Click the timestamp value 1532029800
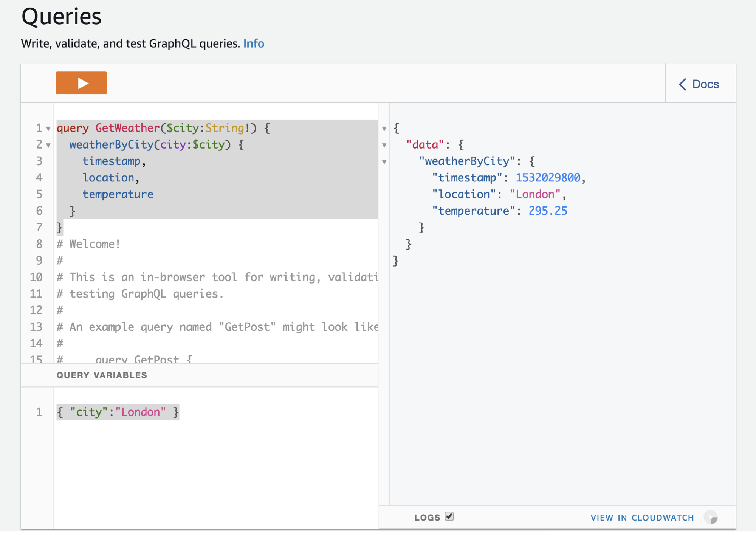The image size is (756, 535). (548, 178)
